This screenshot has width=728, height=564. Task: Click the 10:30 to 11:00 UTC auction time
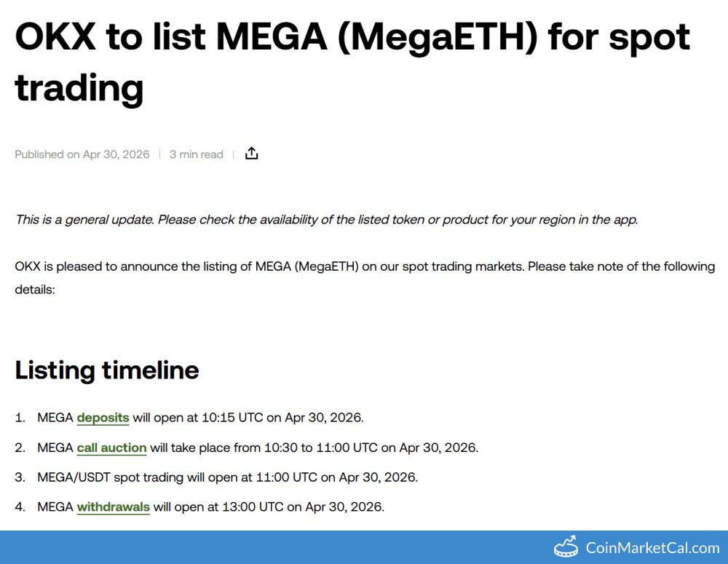tap(321, 448)
